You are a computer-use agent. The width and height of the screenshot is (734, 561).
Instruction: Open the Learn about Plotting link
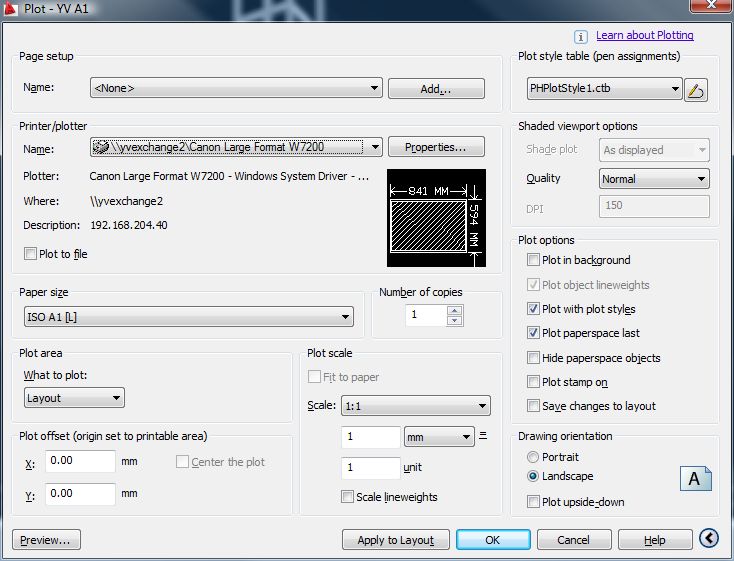[644, 36]
